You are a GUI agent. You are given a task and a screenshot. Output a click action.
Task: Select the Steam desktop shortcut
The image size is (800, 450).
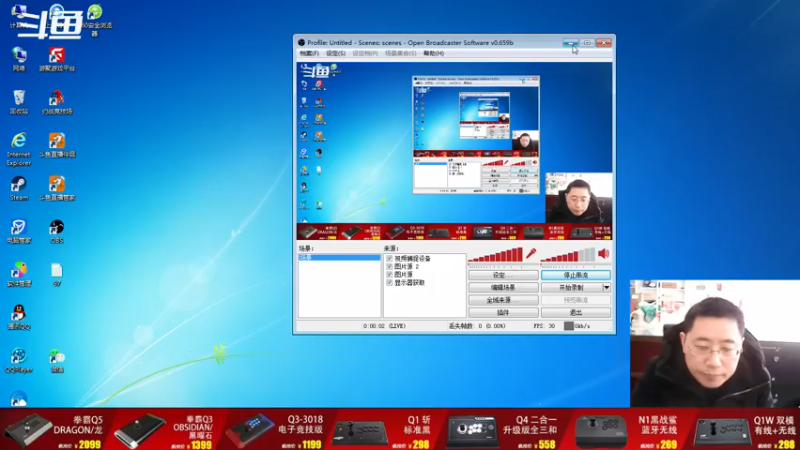(19, 188)
